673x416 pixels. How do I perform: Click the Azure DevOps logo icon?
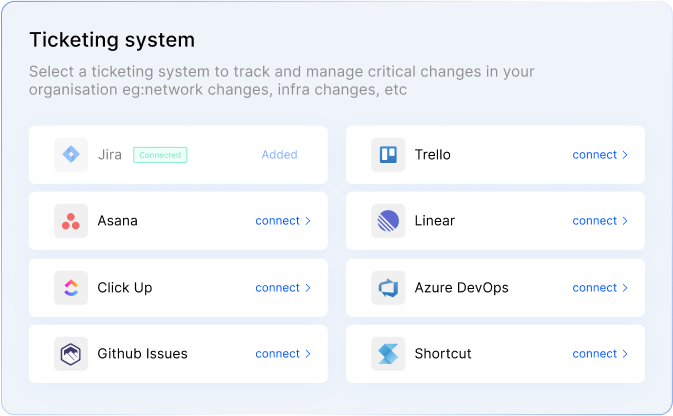point(388,288)
